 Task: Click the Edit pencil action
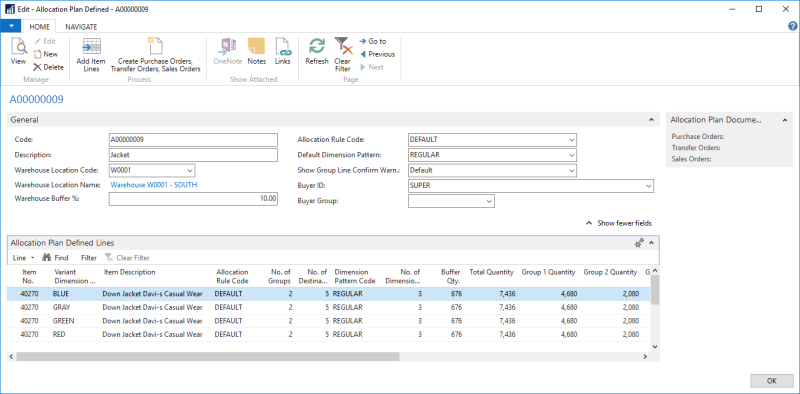point(45,41)
